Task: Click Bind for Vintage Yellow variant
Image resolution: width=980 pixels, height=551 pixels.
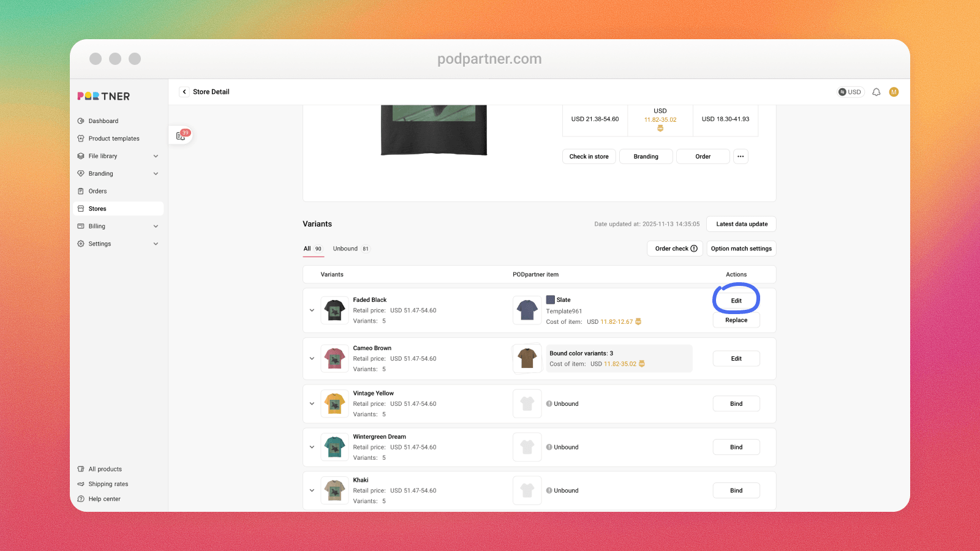Action: [736, 404]
